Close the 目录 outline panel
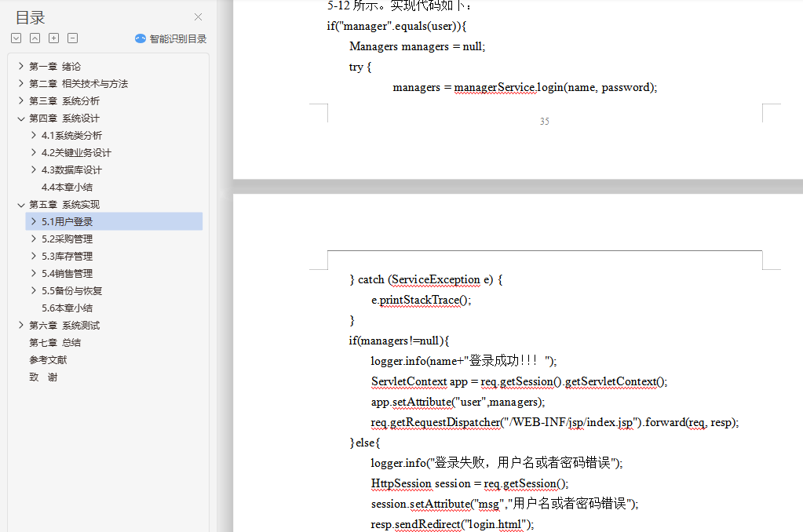This screenshot has width=803, height=532. point(198,17)
